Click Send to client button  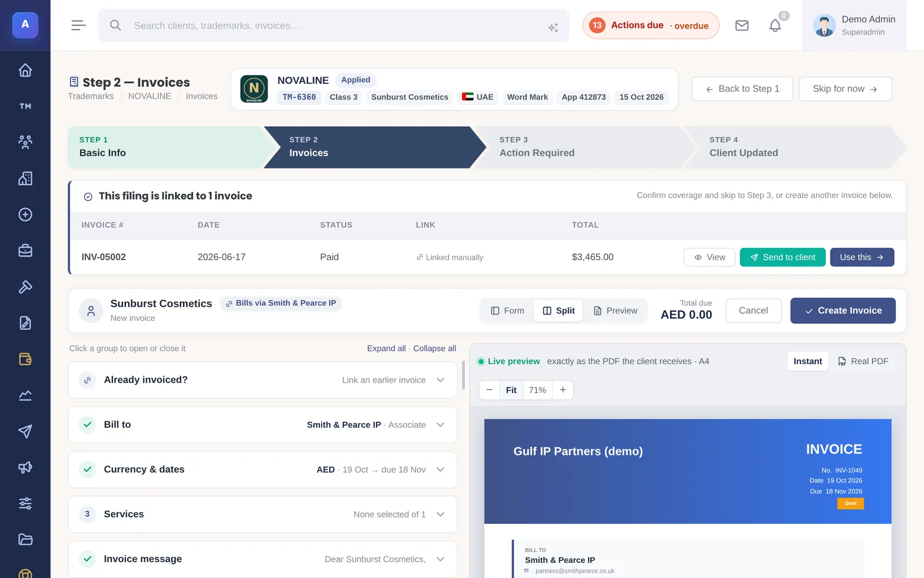click(783, 257)
